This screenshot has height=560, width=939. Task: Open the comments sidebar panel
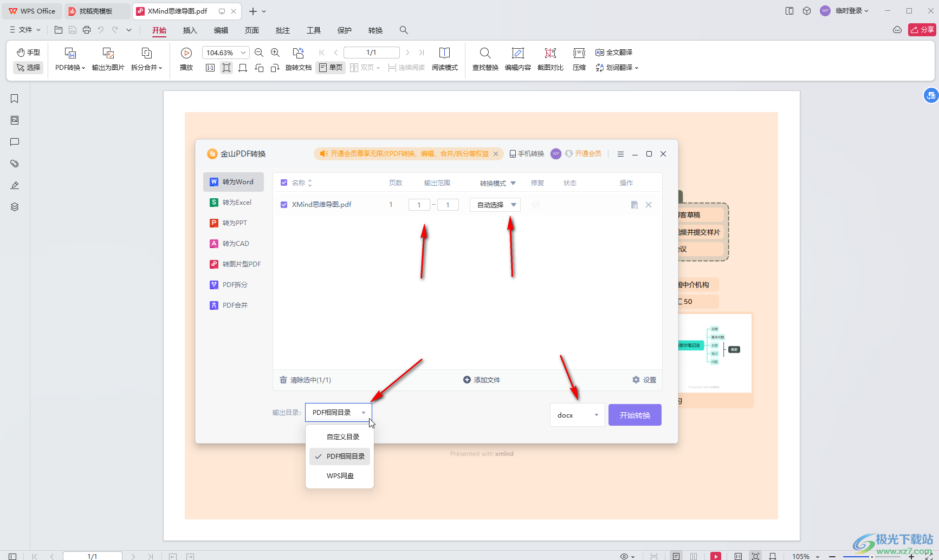click(15, 142)
